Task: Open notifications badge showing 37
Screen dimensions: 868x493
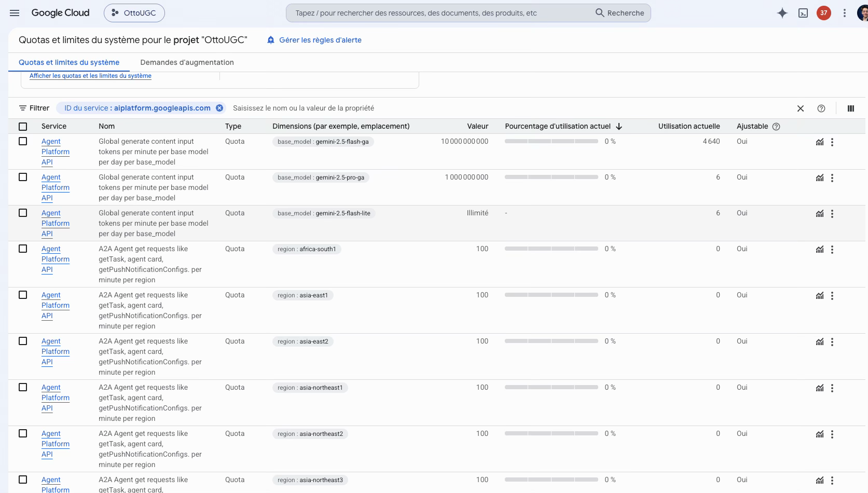Action: pyautogui.click(x=824, y=13)
